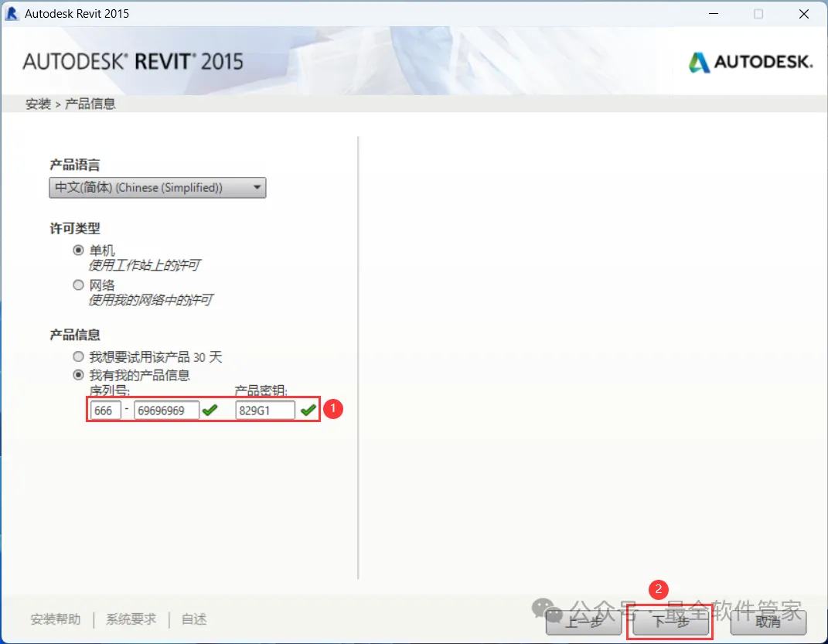
Task: Click the 使用工作站上的许可 description text
Action: (144, 265)
